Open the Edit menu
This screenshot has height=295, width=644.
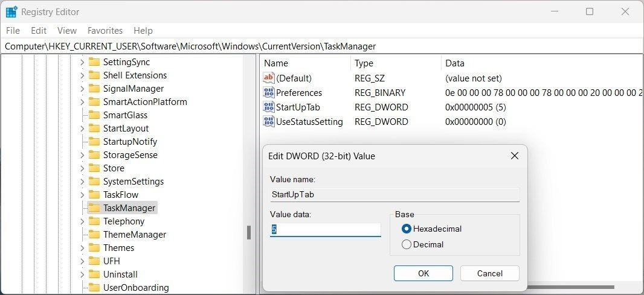point(39,31)
